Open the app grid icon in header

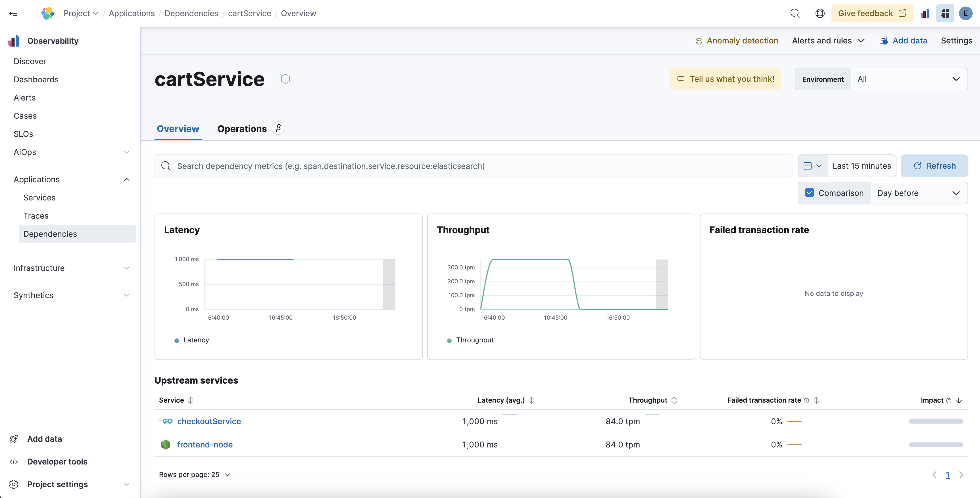click(945, 13)
